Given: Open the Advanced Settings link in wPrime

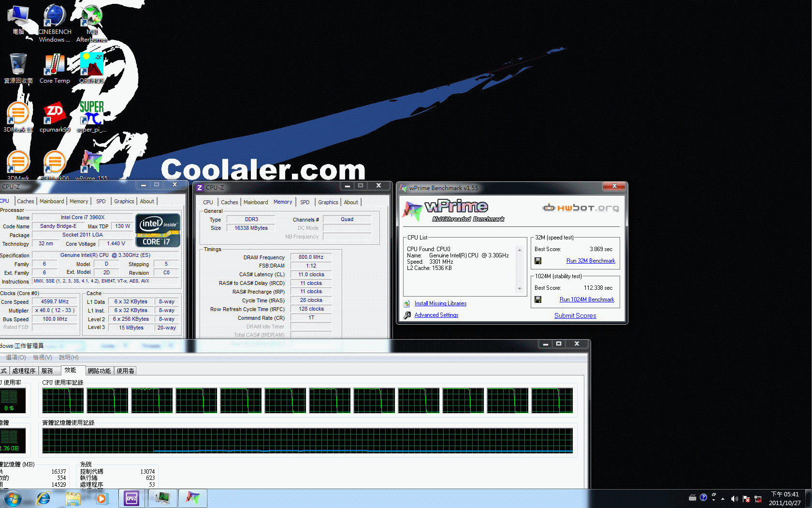Looking at the screenshot, I should tap(436, 315).
